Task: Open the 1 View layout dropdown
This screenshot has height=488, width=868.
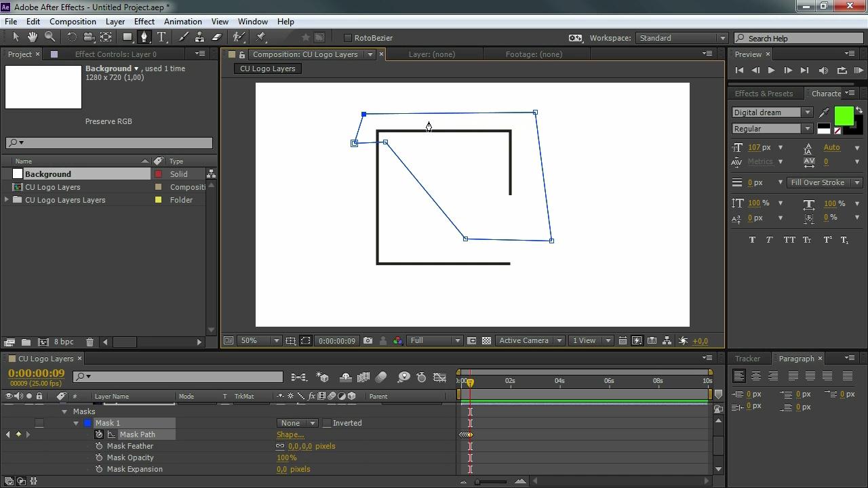Action: coord(591,340)
